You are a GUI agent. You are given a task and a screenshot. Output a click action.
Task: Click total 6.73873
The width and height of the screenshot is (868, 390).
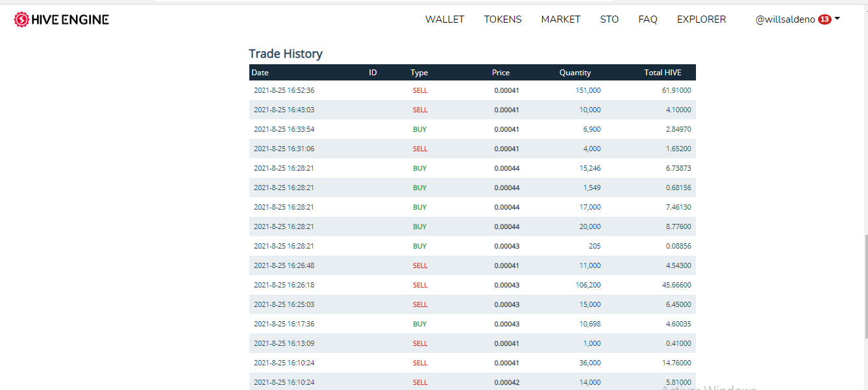coord(678,168)
